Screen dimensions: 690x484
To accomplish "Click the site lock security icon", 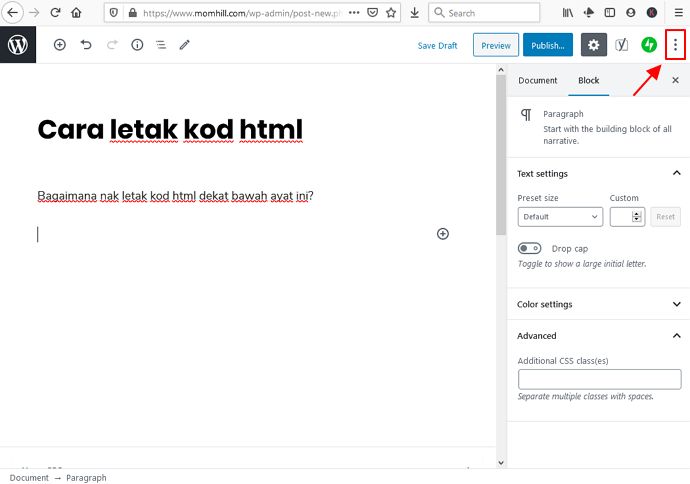I will coord(132,12).
